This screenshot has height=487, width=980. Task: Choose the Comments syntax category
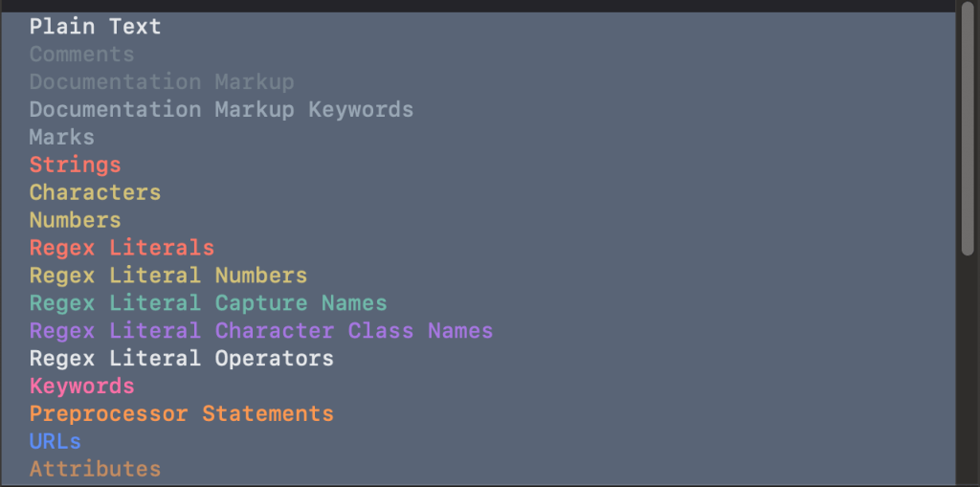click(81, 55)
